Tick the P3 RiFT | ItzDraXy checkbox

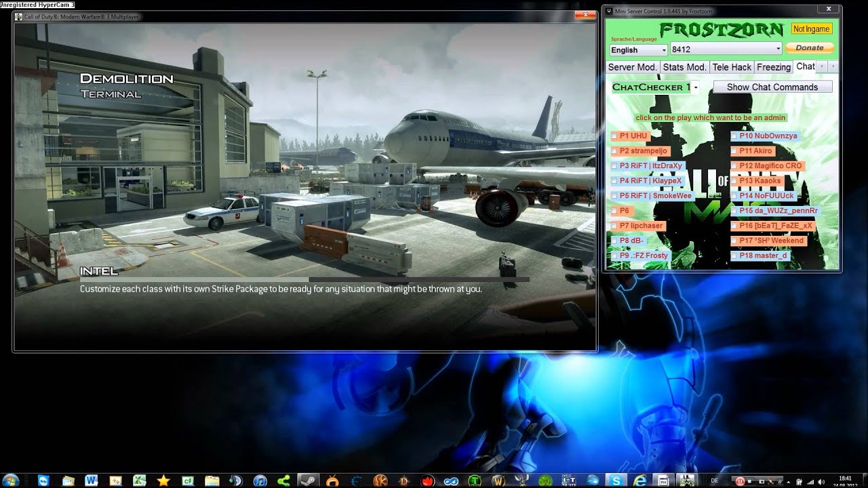(614, 166)
